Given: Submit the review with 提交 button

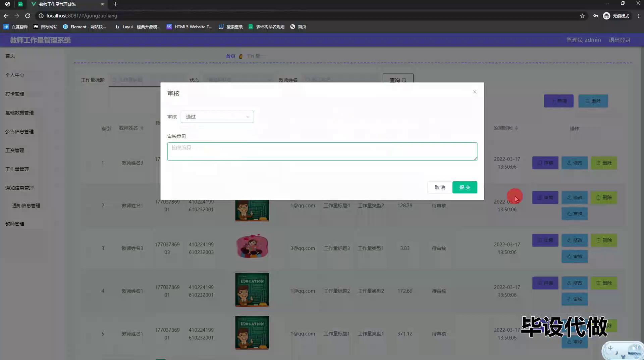Looking at the screenshot, I should coord(465,187).
